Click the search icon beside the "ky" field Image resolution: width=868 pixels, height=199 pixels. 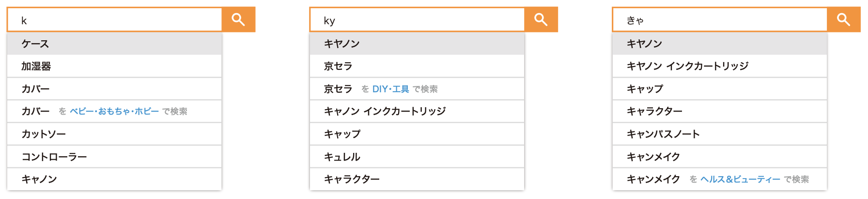[x=541, y=19]
